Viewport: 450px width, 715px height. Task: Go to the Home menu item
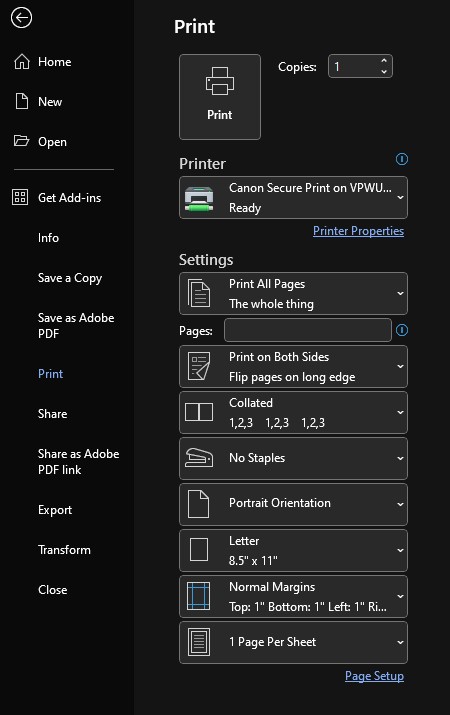[x=55, y=62]
